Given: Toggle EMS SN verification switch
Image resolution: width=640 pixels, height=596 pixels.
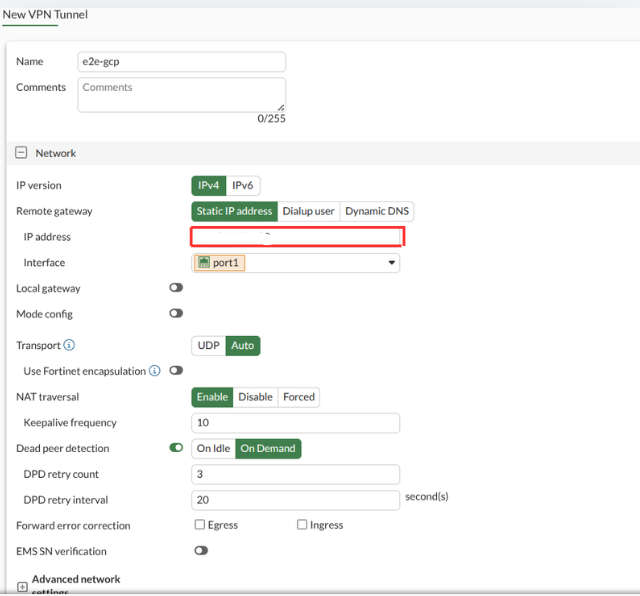Looking at the screenshot, I should tap(201, 551).
